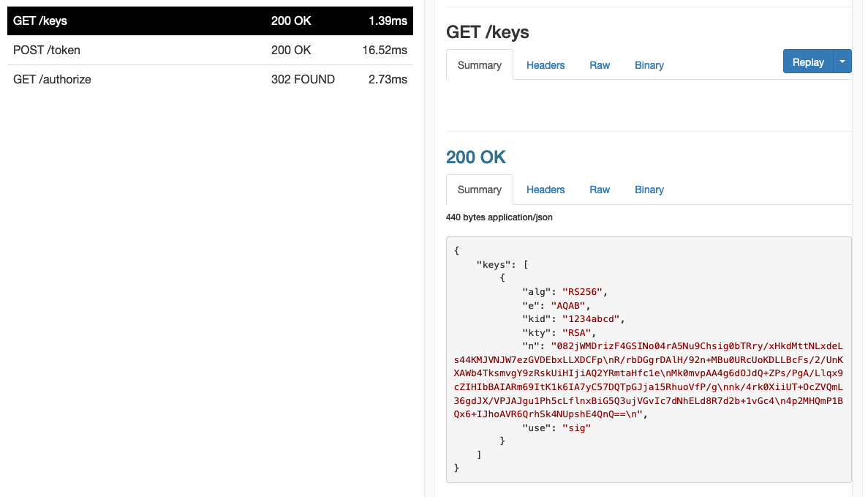This screenshot has height=497, width=868.
Task: Click the 1.39ms duration value
Action: [388, 21]
